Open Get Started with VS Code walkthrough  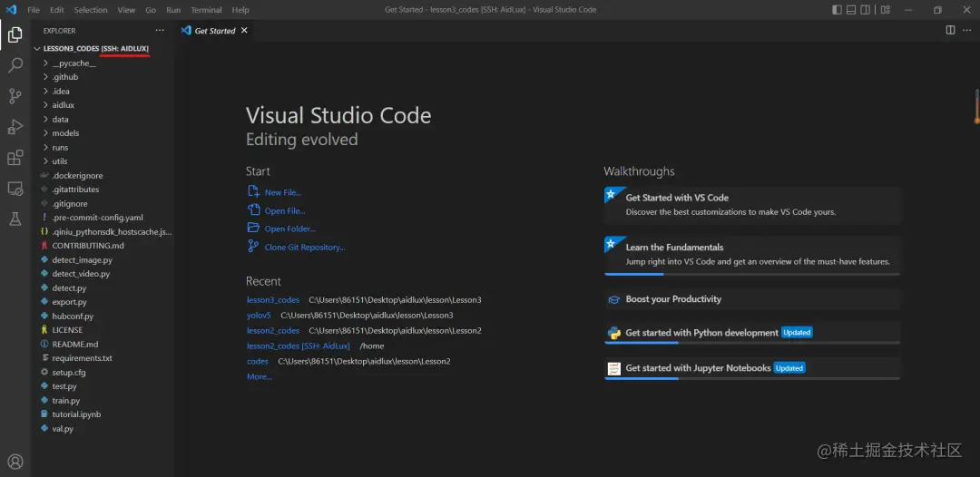click(x=752, y=205)
